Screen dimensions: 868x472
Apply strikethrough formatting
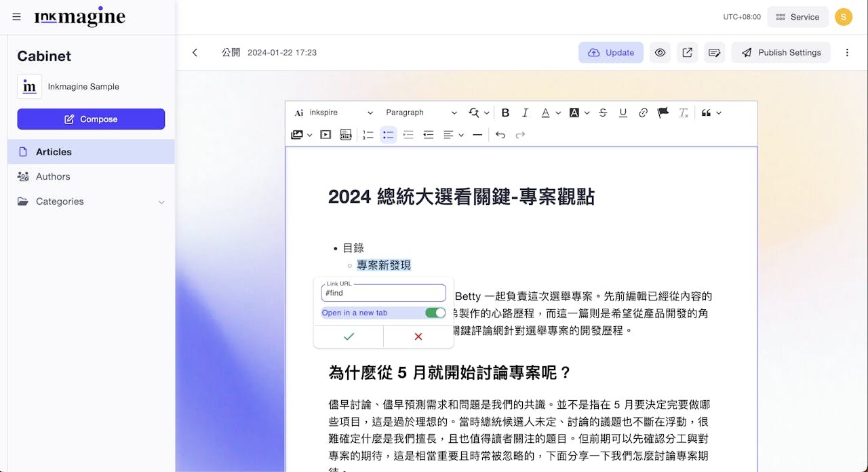click(x=603, y=113)
